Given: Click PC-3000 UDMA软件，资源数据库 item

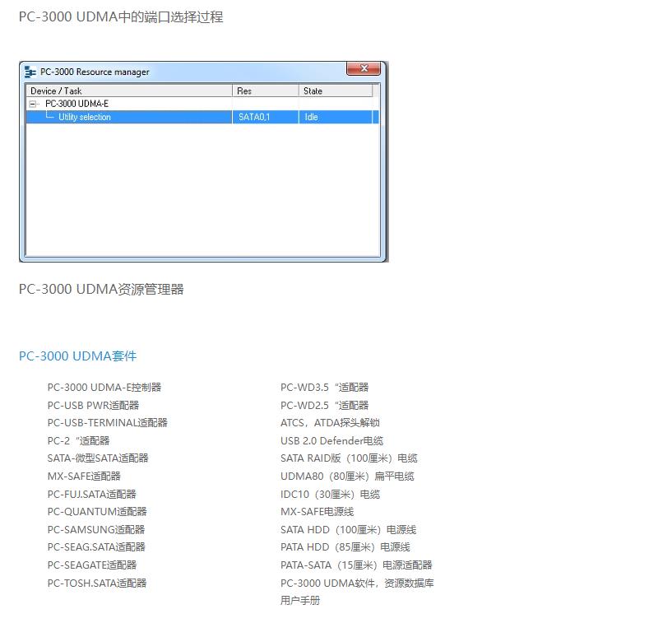Looking at the screenshot, I should tap(357, 583).
